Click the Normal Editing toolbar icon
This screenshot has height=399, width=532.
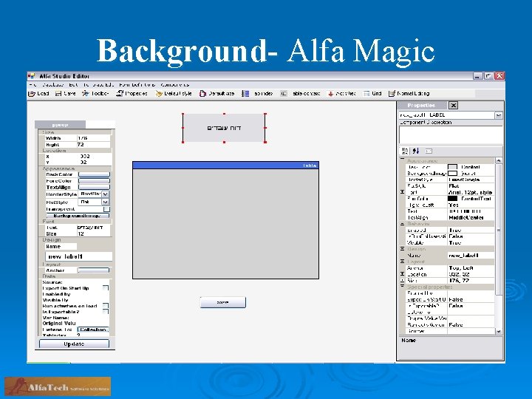point(392,94)
